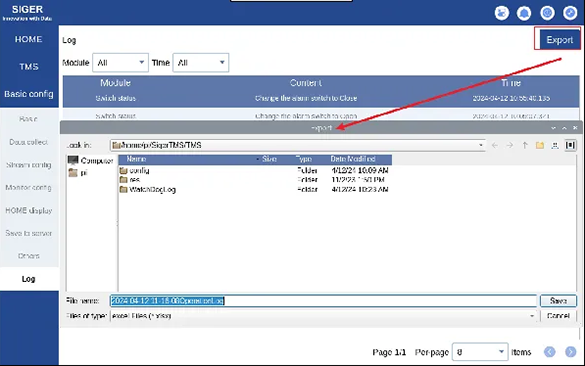Select the pi home folder in sidebar

(x=78, y=173)
